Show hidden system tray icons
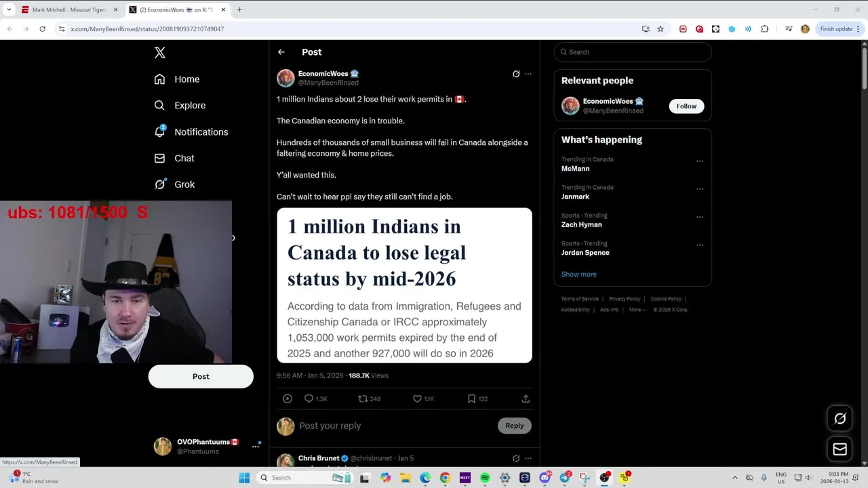 [735, 478]
